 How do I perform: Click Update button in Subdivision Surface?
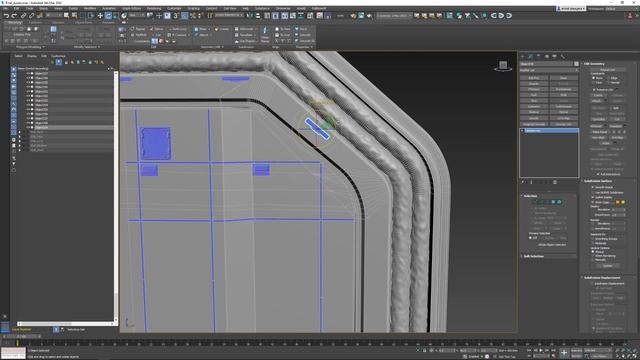(607, 266)
